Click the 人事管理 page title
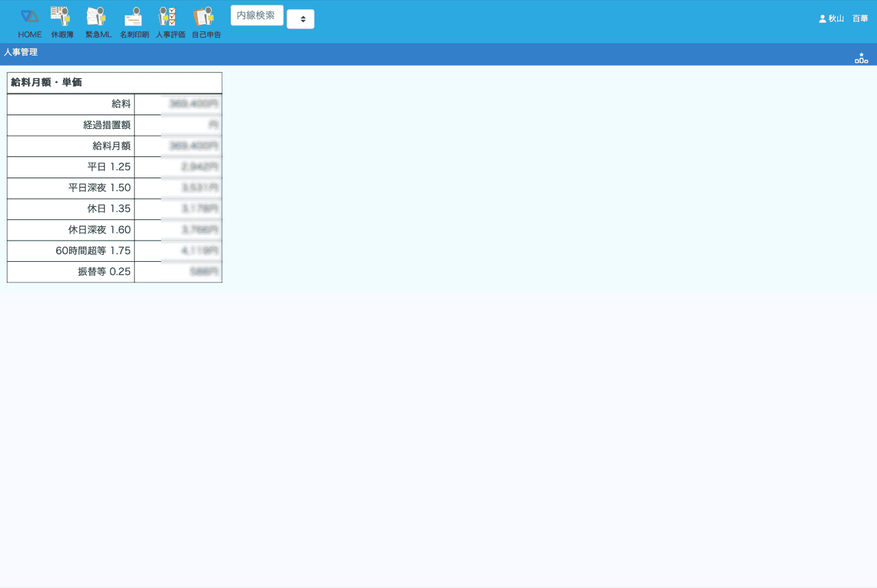 pyautogui.click(x=21, y=52)
